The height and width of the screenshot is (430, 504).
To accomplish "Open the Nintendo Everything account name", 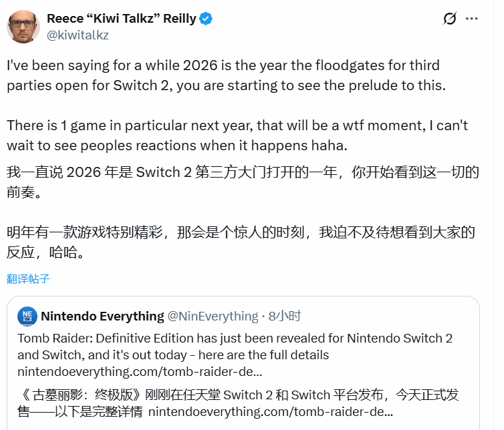I will tap(102, 316).
